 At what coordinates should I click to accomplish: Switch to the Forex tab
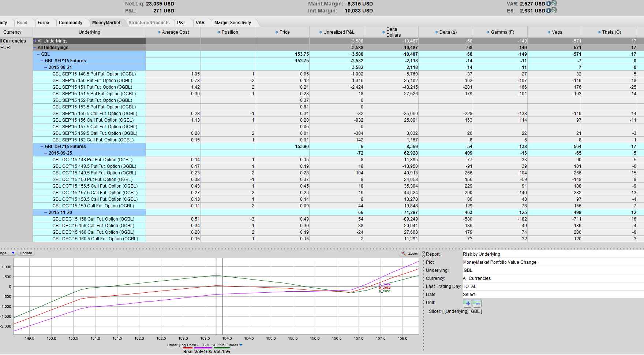[x=43, y=23]
